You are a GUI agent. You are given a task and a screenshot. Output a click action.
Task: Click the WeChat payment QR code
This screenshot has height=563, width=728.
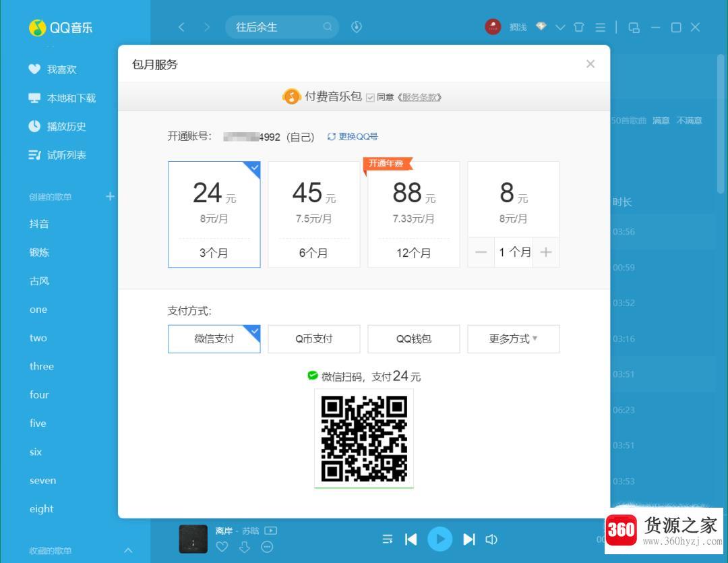click(x=364, y=438)
